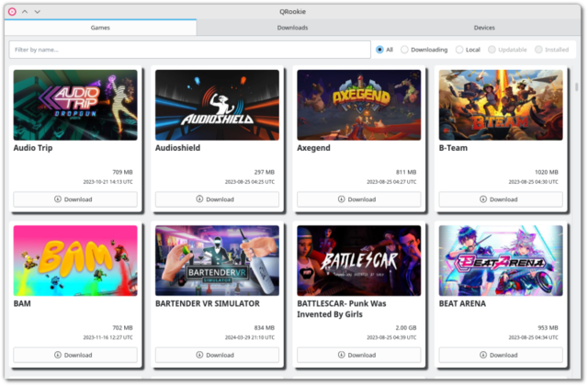This screenshot has width=588, height=386.
Task: Click the 1020 MB size label
Action: [547, 172]
